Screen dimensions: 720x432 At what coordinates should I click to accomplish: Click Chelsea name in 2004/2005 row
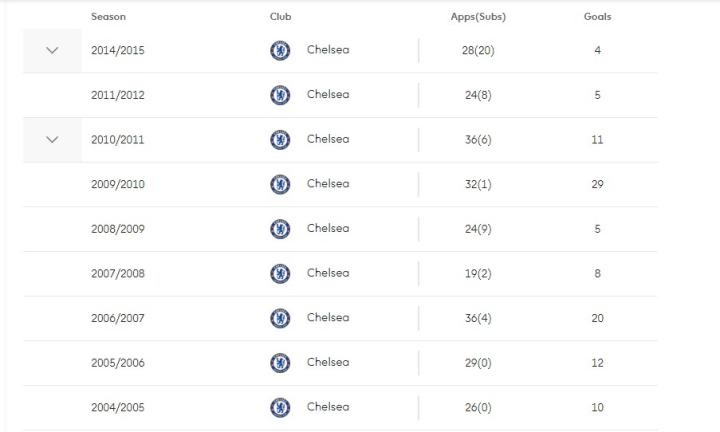(328, 407)
